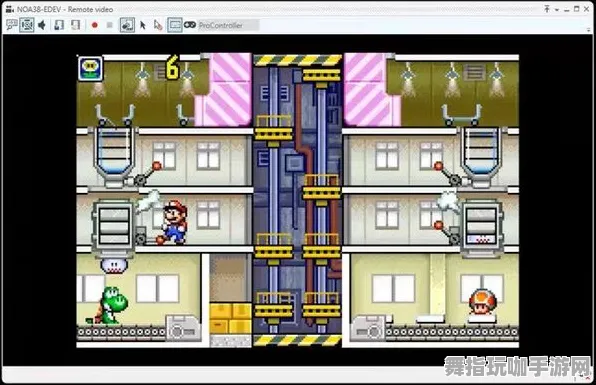
Task: Expand the toolbar overflow chevron at right
Action: pyautogui.click(x=588, y=29)
